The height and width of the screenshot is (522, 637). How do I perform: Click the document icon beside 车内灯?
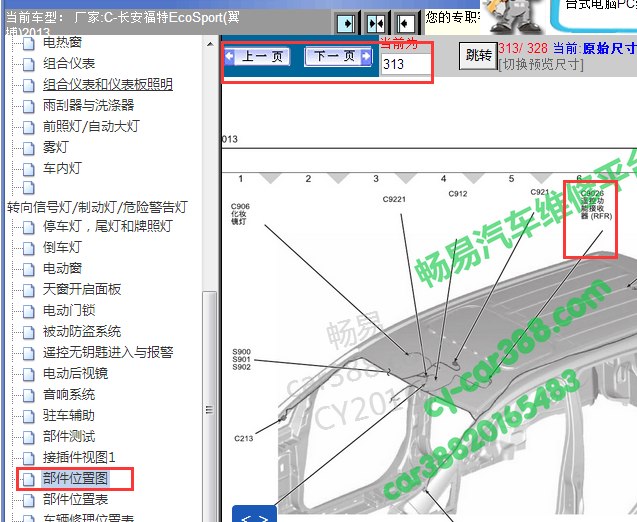tap(28, 169)
